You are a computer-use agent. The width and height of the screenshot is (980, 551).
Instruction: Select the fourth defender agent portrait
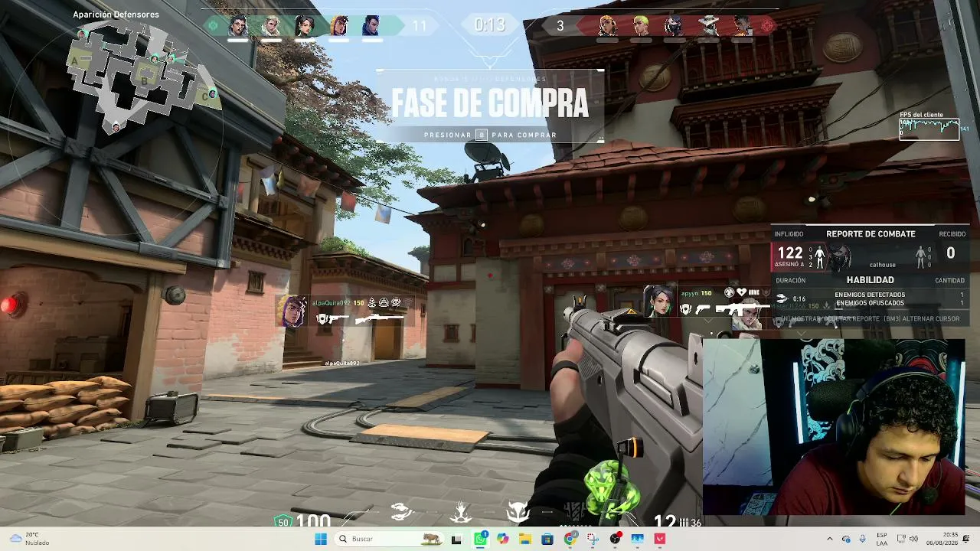(338, 26)
